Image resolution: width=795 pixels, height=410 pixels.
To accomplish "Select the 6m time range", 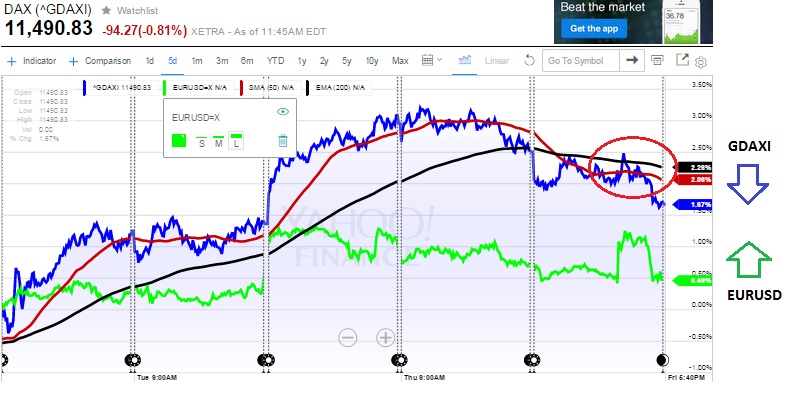I will pos(247,61).
